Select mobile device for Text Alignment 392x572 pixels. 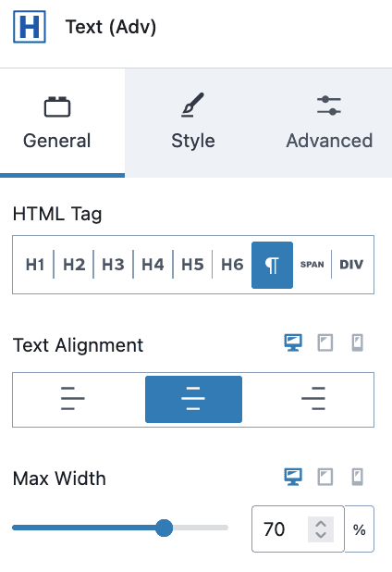point(358,342)
